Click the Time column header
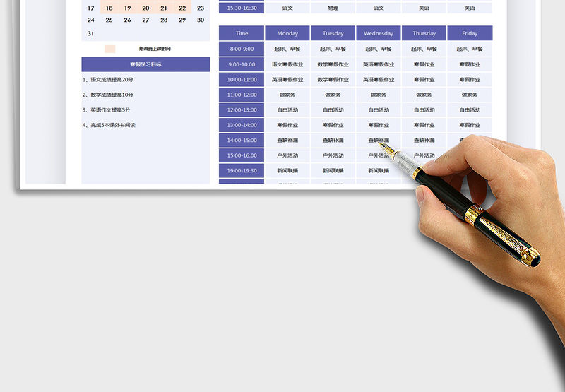 pos(242,33)
